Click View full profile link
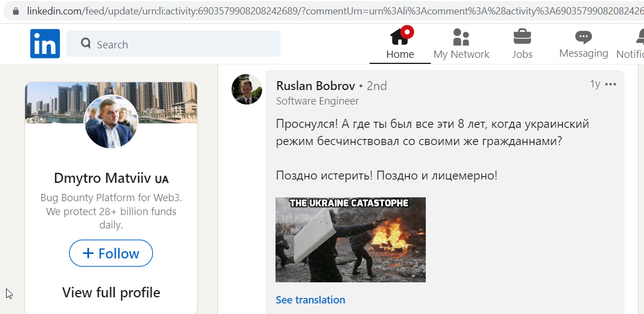The width and height of the screenshot is (644, 314). (111, 293)
